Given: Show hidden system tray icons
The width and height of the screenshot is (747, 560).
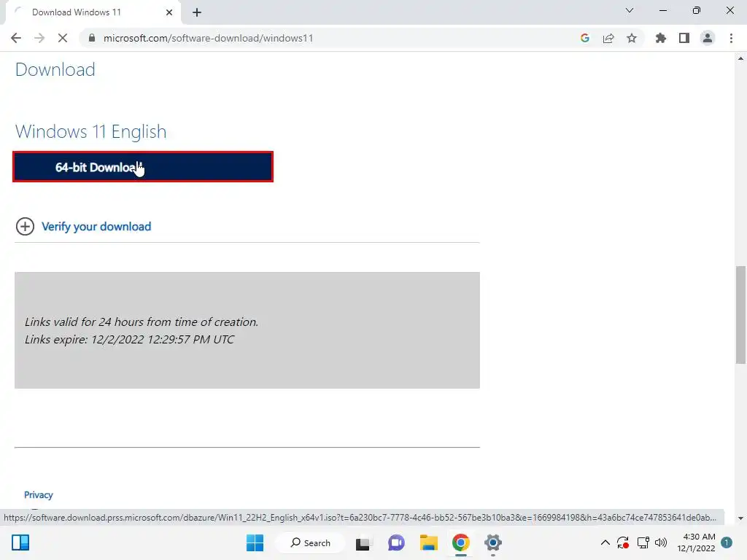Looking at the screenshot, I should click(x=605, y=542).
